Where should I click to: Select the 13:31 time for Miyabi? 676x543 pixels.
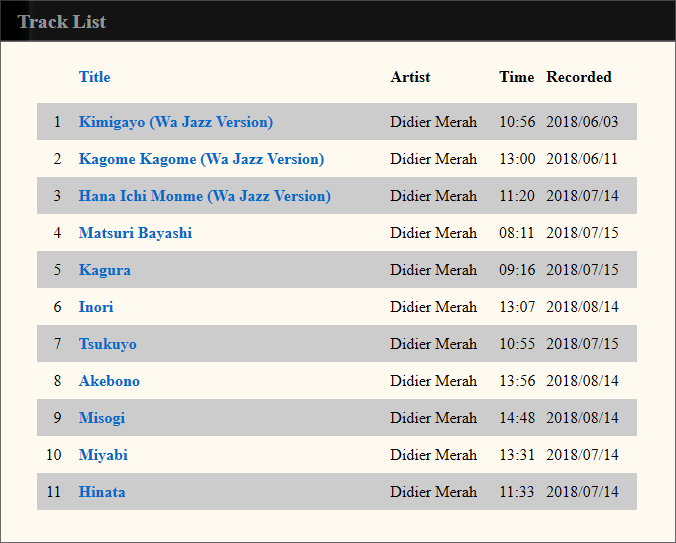click(517, 455)
